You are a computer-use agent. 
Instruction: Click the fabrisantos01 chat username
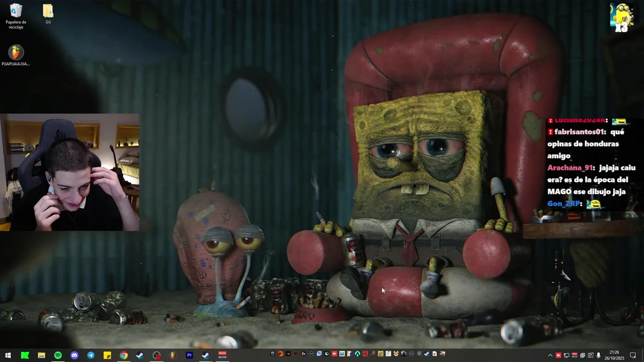coord(580,132)
